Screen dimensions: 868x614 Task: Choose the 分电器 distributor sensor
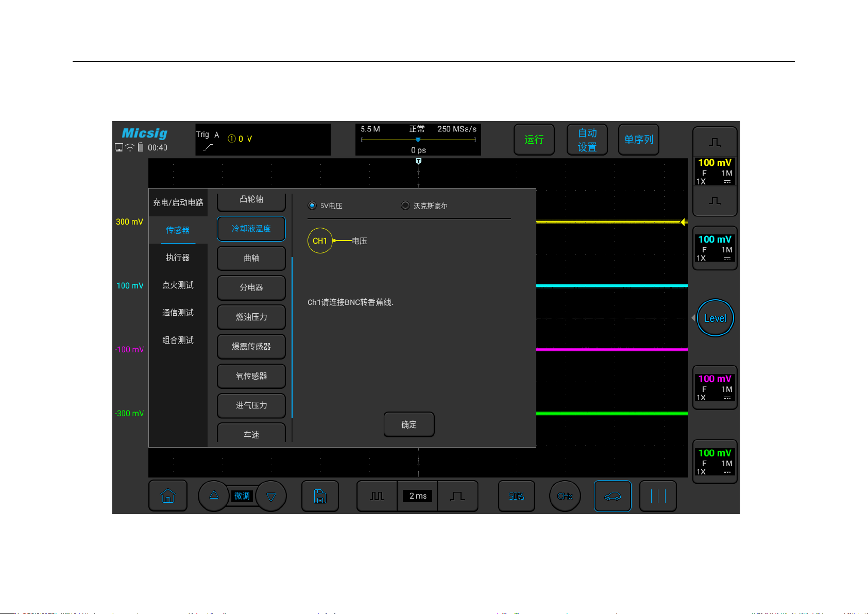coord(251,287)
